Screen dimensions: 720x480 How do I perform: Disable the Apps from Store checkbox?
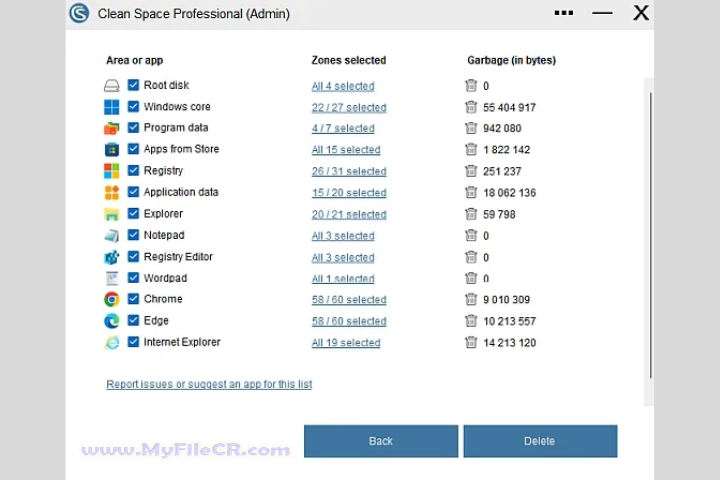tap(133, 149)
